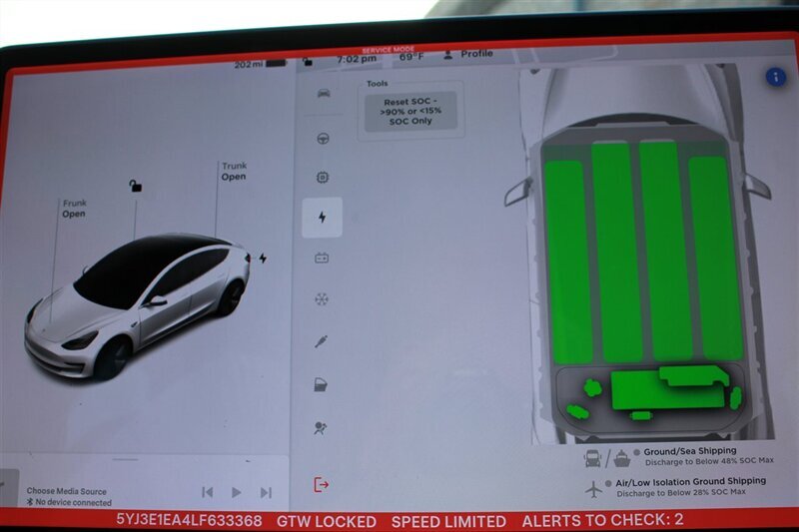Viewport: 799px width, 532px height.
Task: Tap the airplane air shipping icon
Action: [x=593, y=489]
